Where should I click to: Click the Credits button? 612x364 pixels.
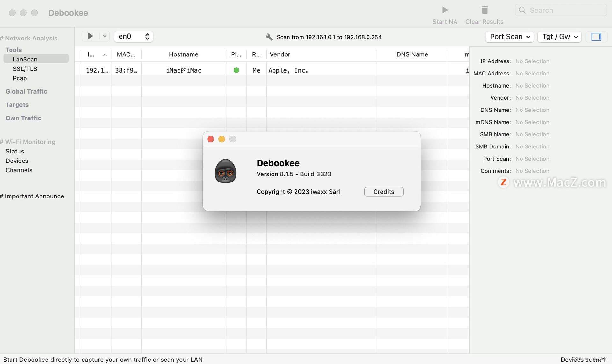pos(383,192)
